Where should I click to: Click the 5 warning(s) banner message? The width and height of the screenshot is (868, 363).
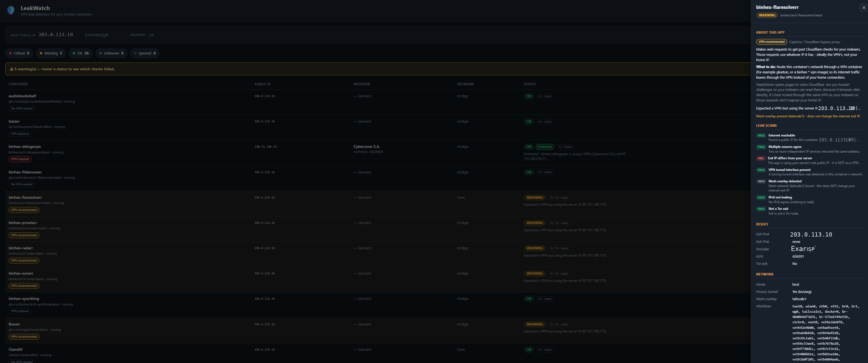coord(64,69)
